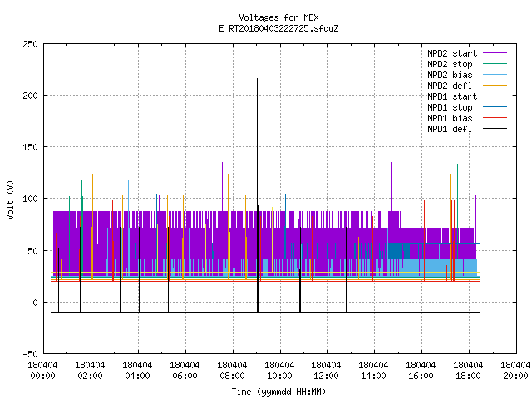Click the "NPD1 defl" legend label
Viewport: 532px width, 399px height.
[x=450, y=130]
